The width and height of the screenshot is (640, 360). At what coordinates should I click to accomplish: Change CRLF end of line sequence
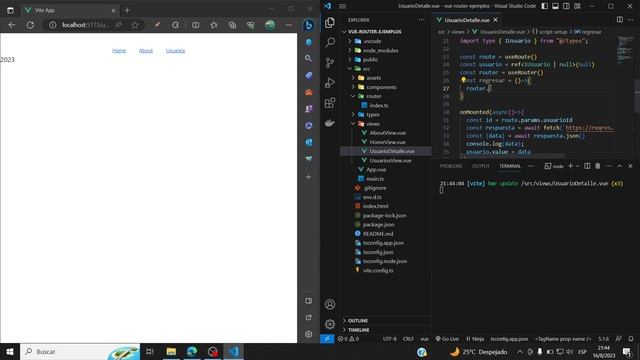pyautogui.click(x=408, y=339)
